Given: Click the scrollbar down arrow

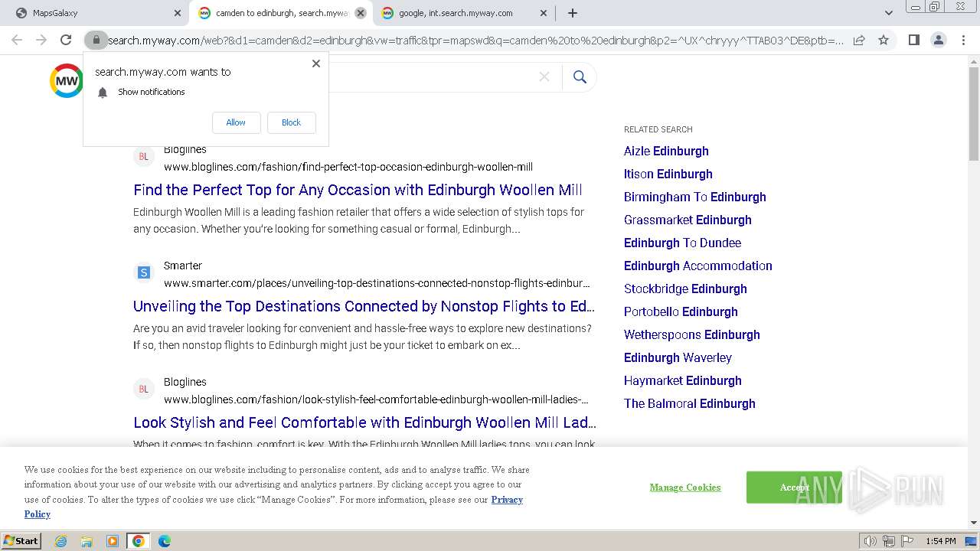Looking at the screenshot, I should (973, 523).
